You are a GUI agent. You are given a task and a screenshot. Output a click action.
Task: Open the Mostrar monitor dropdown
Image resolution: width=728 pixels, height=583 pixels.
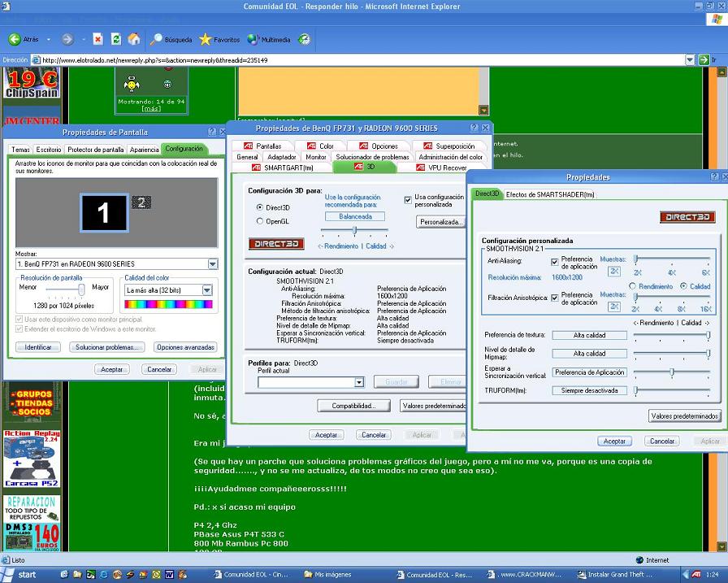coord(213,264)
